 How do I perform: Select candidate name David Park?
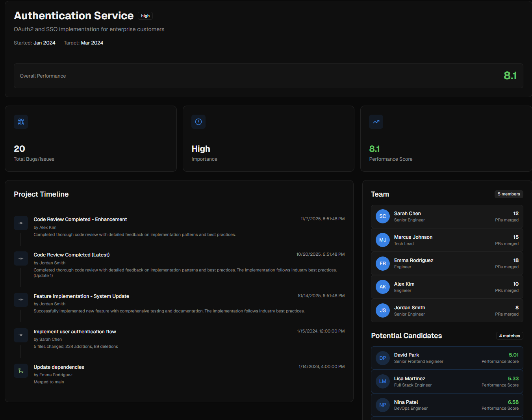[x=406, y=355]
